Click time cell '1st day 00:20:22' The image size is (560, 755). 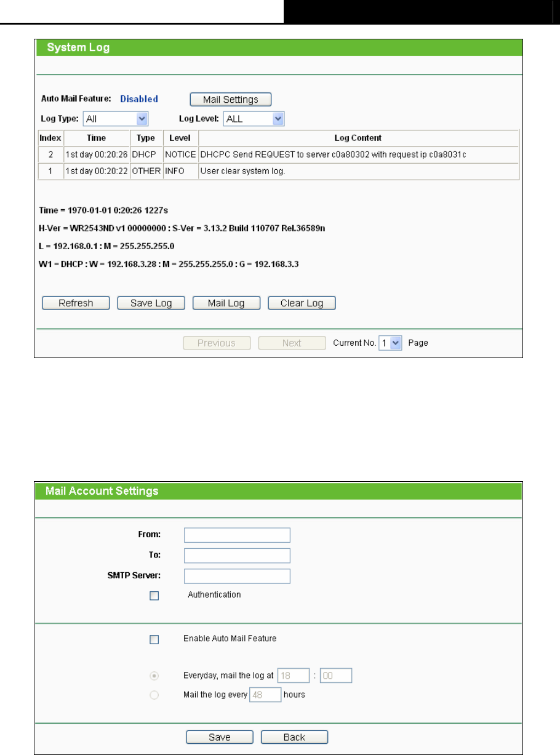97,171
